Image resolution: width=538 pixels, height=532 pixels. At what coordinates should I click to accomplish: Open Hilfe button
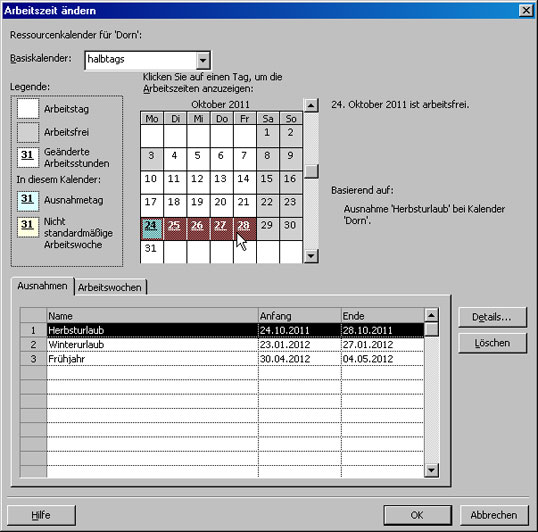pyautogui.click(x=41, y=515)
